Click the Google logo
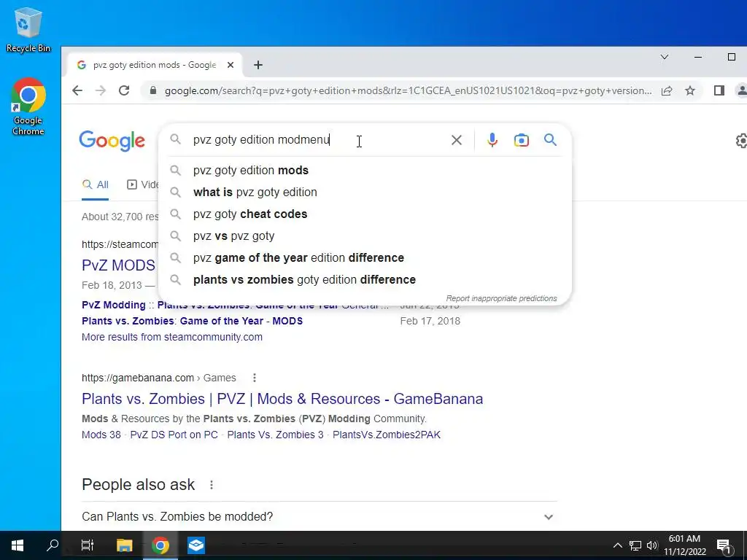The image size is (747, 560). (112, 141)
